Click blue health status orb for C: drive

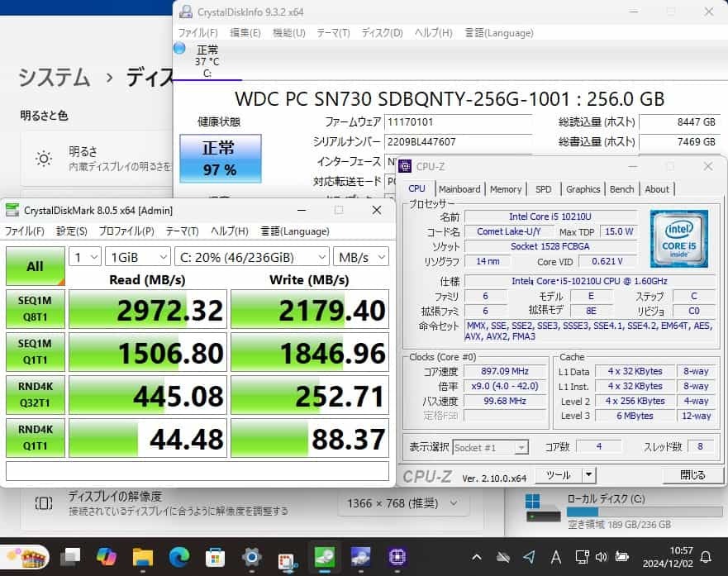pos(179,48)
